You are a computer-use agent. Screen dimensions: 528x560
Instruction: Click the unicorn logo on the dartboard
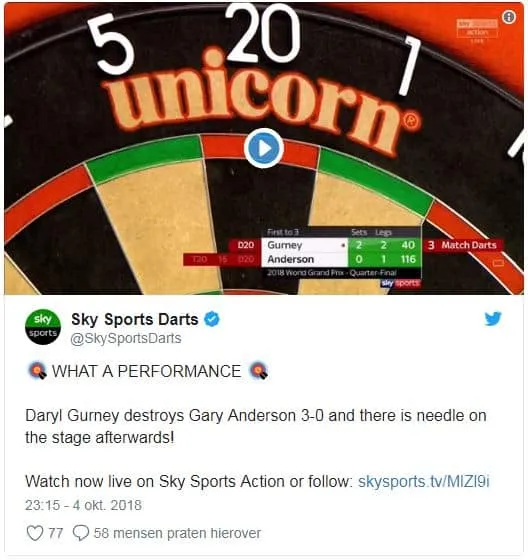pyautogui.click(x=262, y=104)
